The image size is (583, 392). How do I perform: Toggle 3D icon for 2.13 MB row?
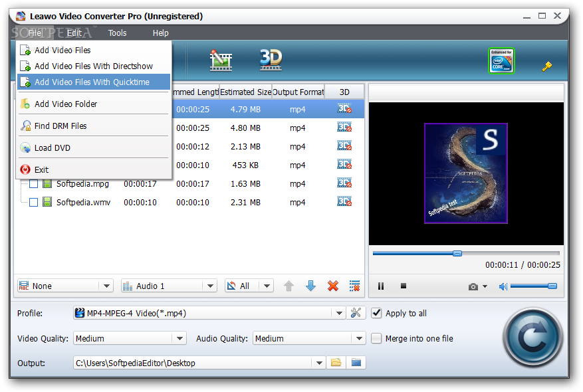[344, 146]
